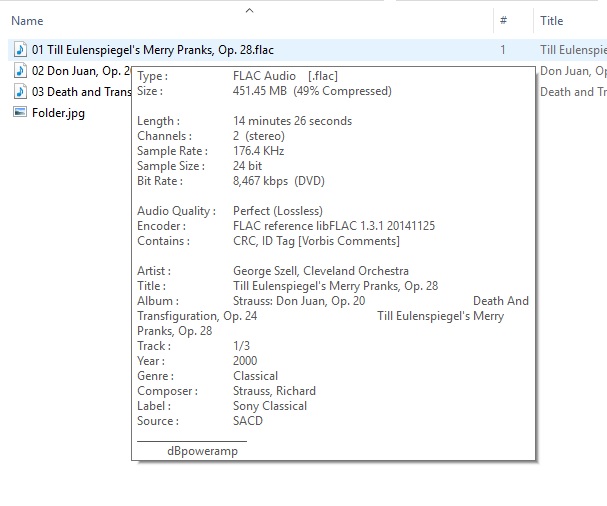
Task: Click the Don Juan title cell in second row
Action: (x=572, y=71)
